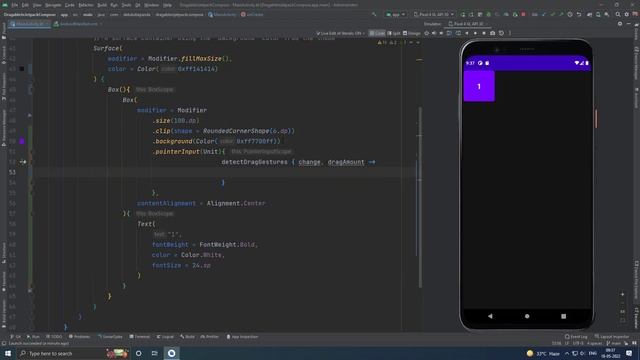Click the Undo arrow icon in toolbar
This screenshot has height=360, width=640.
click(579, 14)
